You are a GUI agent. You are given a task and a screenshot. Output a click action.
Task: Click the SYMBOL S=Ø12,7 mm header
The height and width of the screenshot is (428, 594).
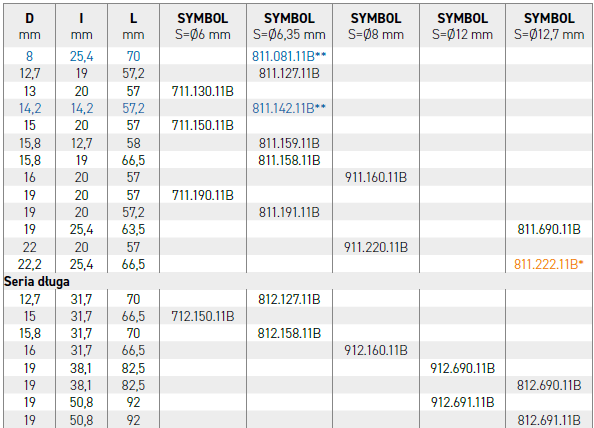[549, 26]
